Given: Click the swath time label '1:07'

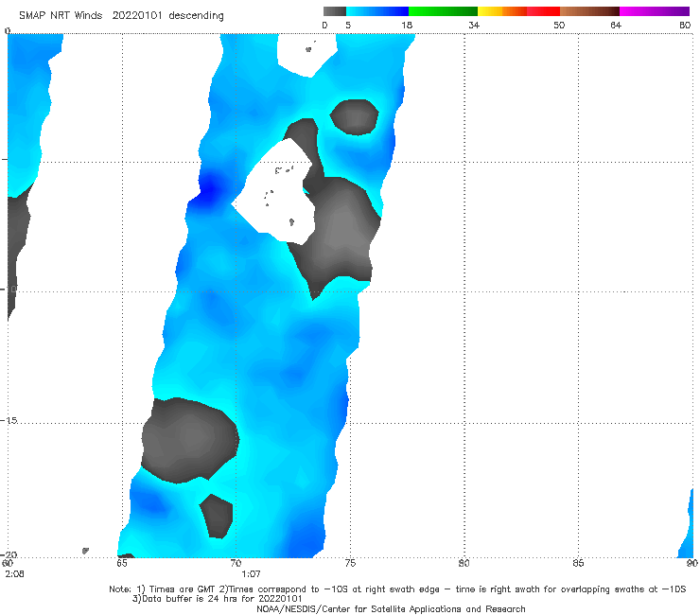Looking at the screenshot, I should (x=251, y=574).
